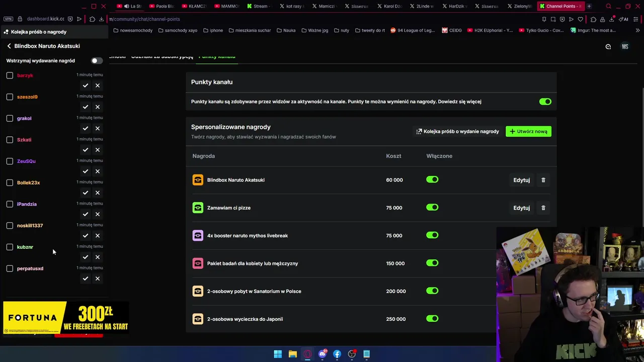The width and height of the screenshot is (644, 362).
Task: Disable 2-osobowa wycieczka do Japonii toggle
Action: tap(432, 318)
